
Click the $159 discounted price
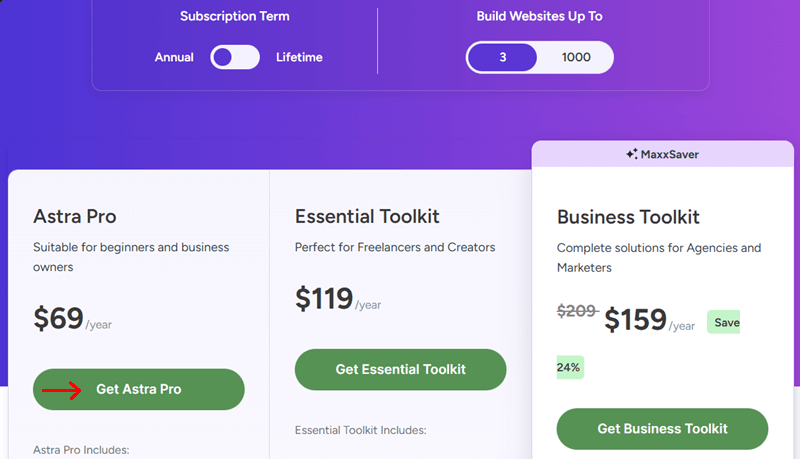click(635, 319)
